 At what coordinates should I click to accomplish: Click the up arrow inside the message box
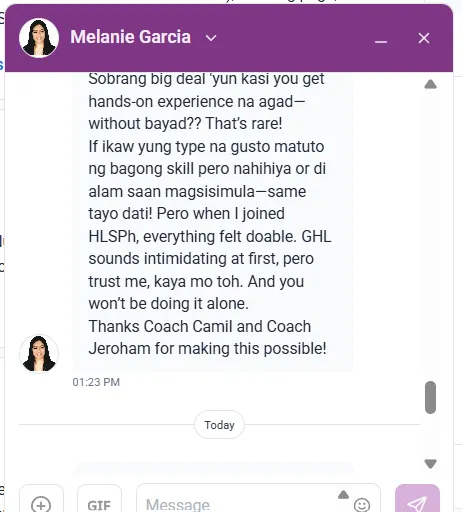(x=343, y=495)
